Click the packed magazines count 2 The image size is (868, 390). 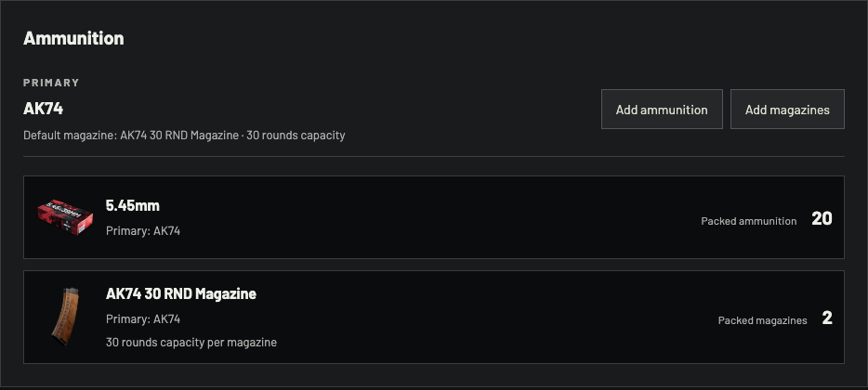(x=827, y=318)
